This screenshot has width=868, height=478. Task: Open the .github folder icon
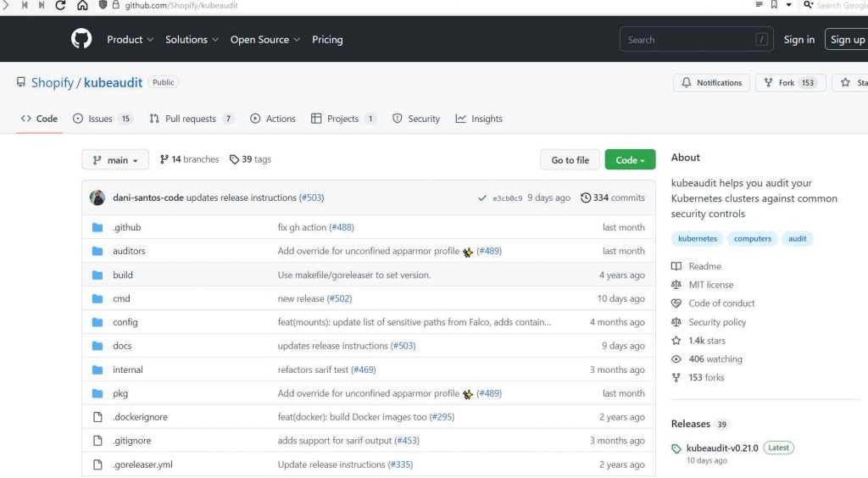point(97,227)
